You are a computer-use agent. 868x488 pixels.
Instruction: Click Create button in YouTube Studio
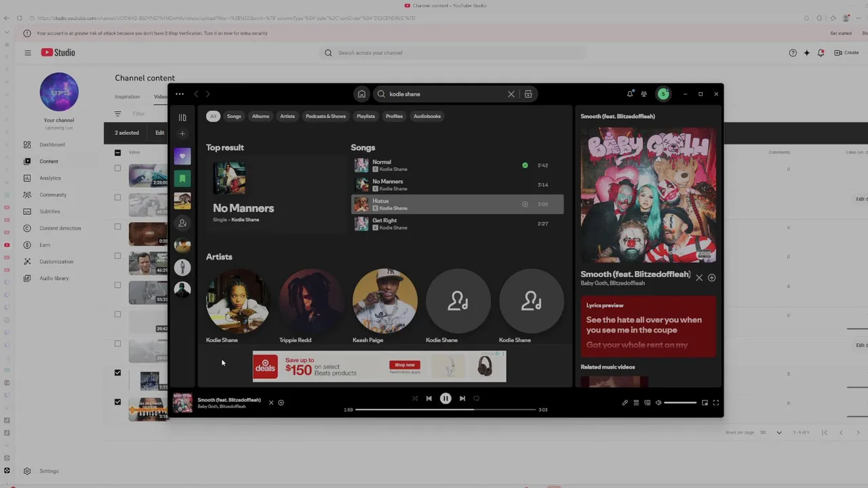coord(846,53)
